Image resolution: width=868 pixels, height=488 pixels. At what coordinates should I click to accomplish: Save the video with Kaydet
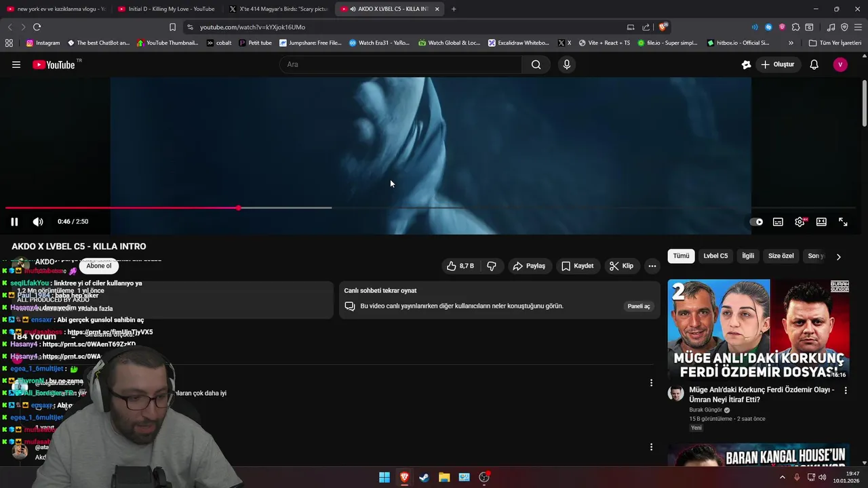(577, 266)
